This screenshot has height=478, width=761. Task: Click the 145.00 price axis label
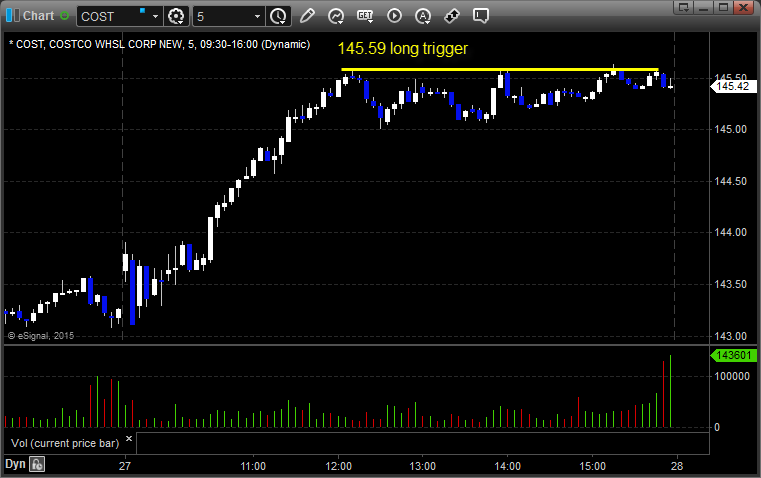click(x=731, y=129)
